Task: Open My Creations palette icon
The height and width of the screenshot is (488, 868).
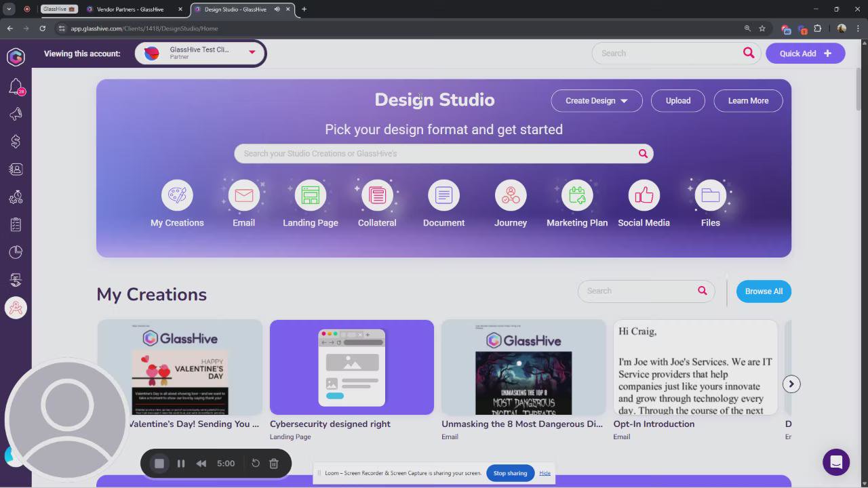Action: pyautogui.click(x=177, y=195)
